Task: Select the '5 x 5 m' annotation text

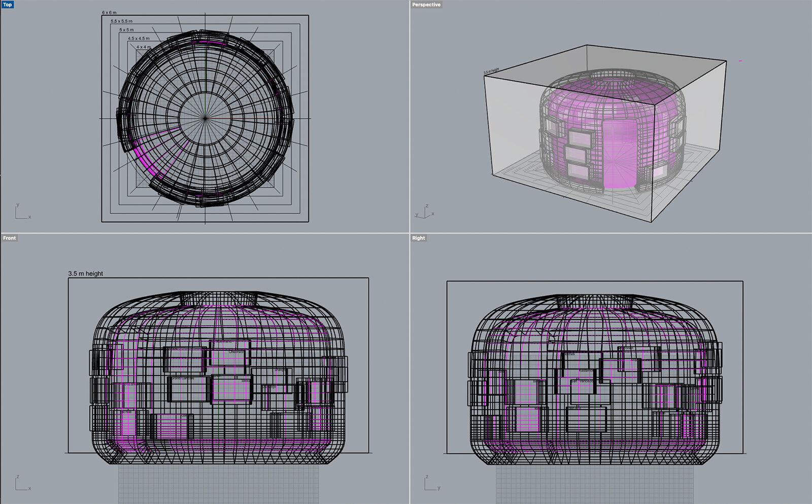Action: click(x=127, y=30)
